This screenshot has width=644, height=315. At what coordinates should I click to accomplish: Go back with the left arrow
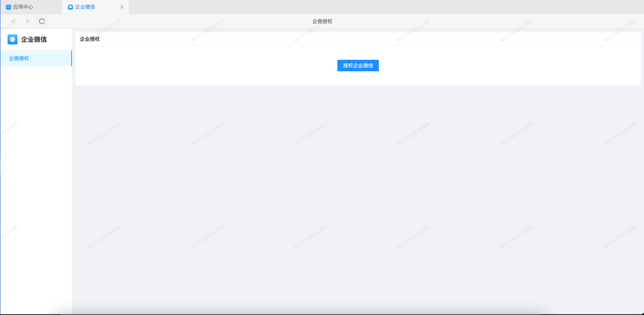[13, 21]
